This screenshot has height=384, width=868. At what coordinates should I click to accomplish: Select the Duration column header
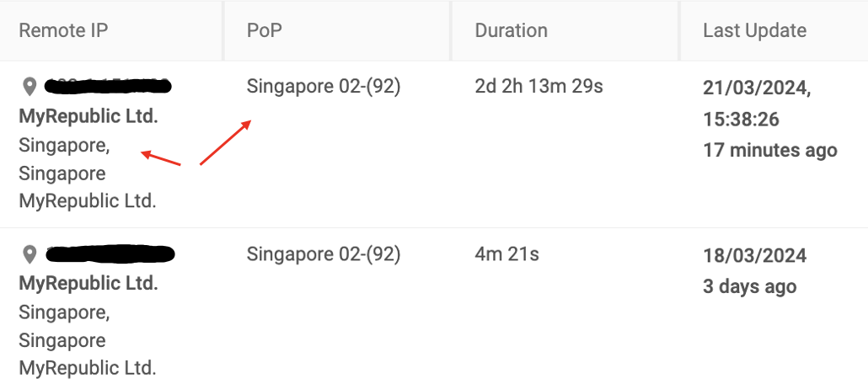(511, 30)
